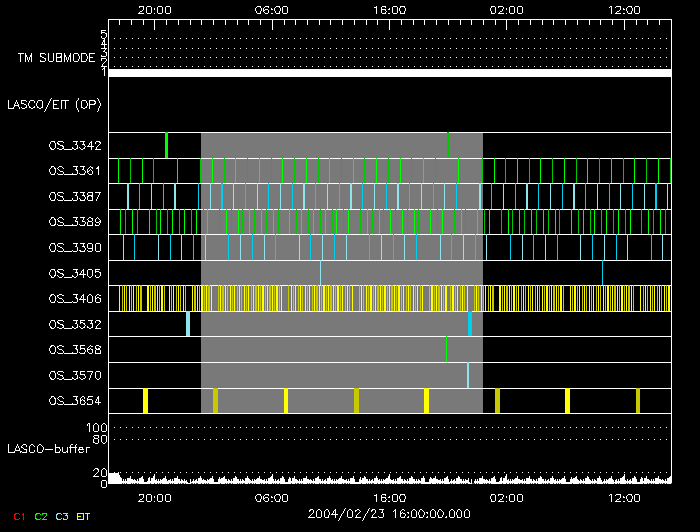The width and height of the screenshot is (700, 532).
Task: Select the green C2 legend entry
Action: [41, 516]
